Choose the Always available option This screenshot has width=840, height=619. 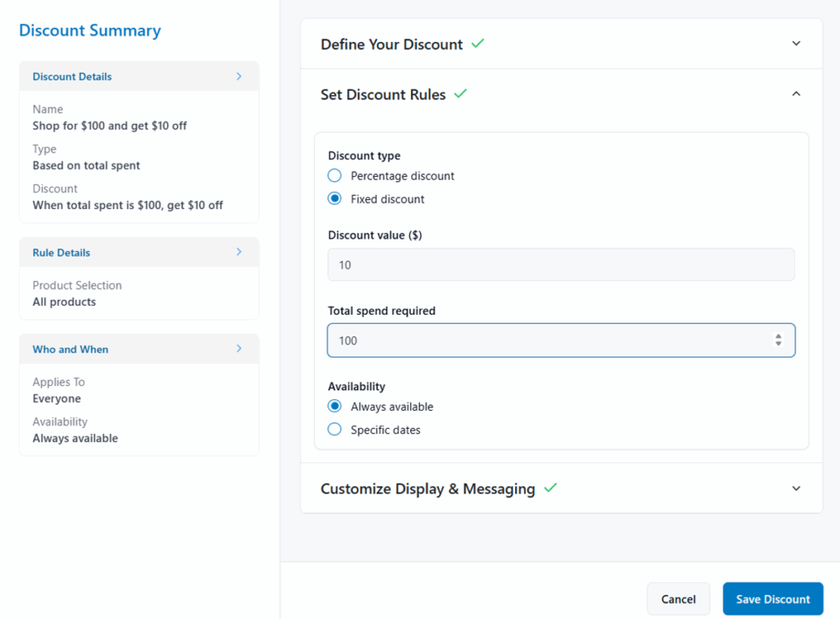tap(335, 407)
